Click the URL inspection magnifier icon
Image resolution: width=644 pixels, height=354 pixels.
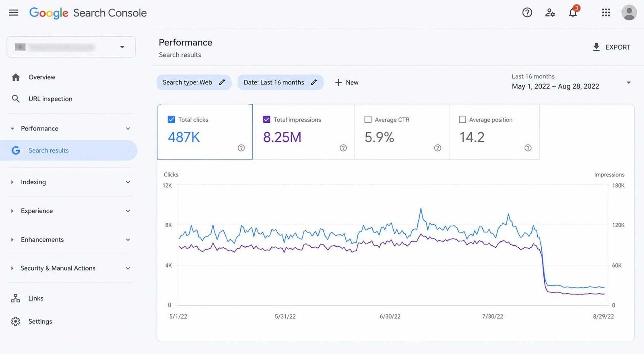click(x=16, y=99)
